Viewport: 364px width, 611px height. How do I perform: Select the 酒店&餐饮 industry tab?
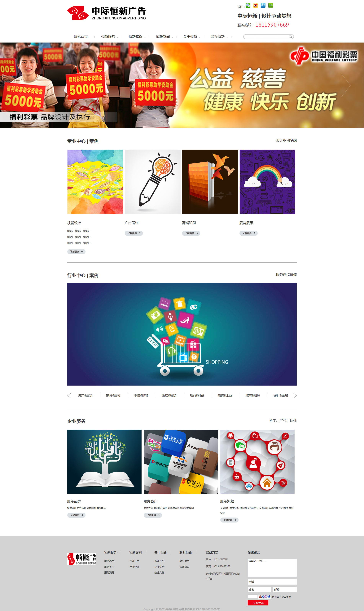pyautogui.click(x=169, y=395)
